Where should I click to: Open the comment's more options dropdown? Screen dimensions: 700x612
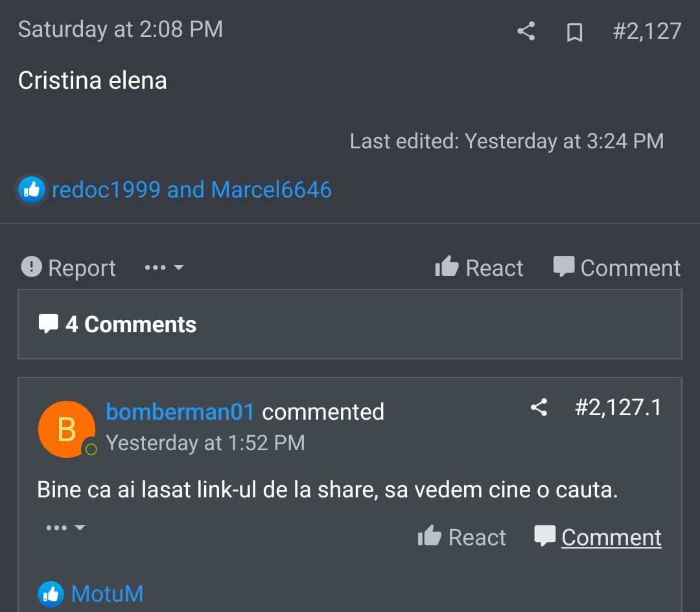[x=65, y=528]
